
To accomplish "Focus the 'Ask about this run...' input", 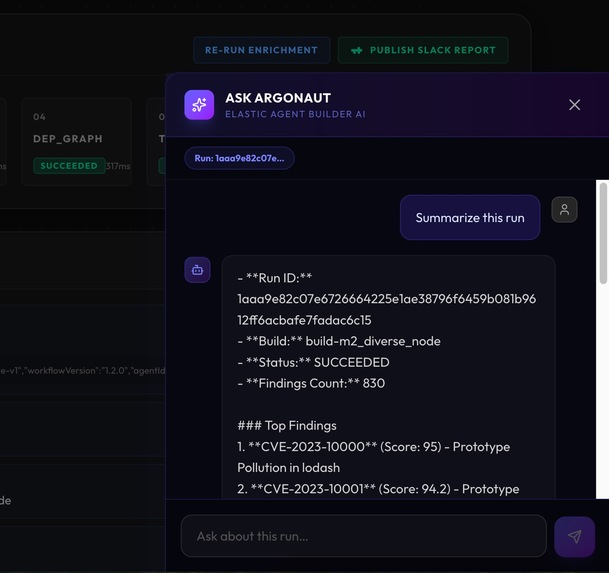I will pos(364,536).
